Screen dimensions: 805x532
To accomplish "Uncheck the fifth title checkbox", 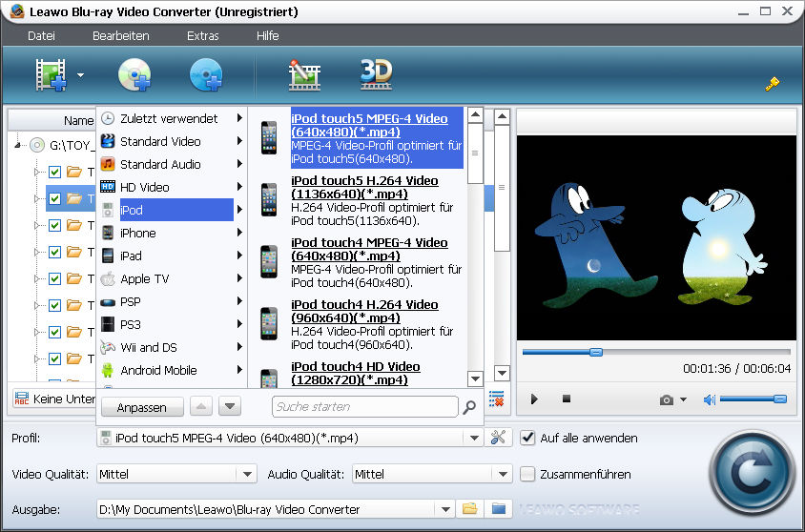I will (54, 278).
